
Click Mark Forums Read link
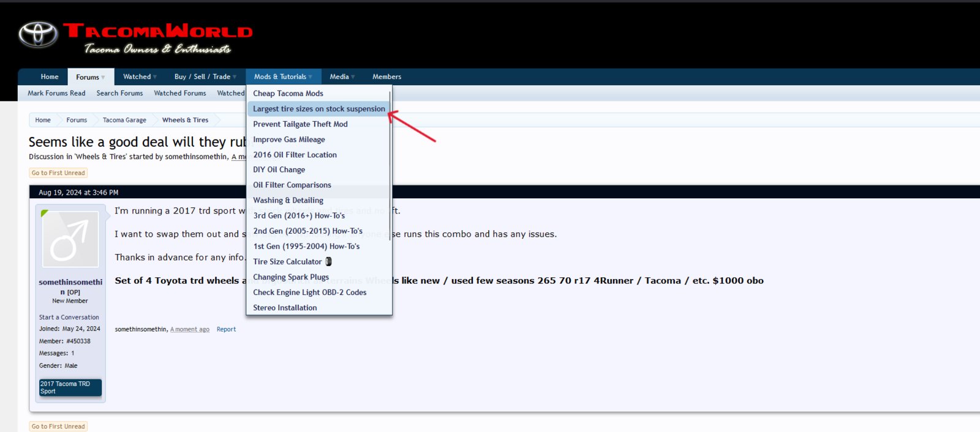pyautogui.click(x=56, y=93)
